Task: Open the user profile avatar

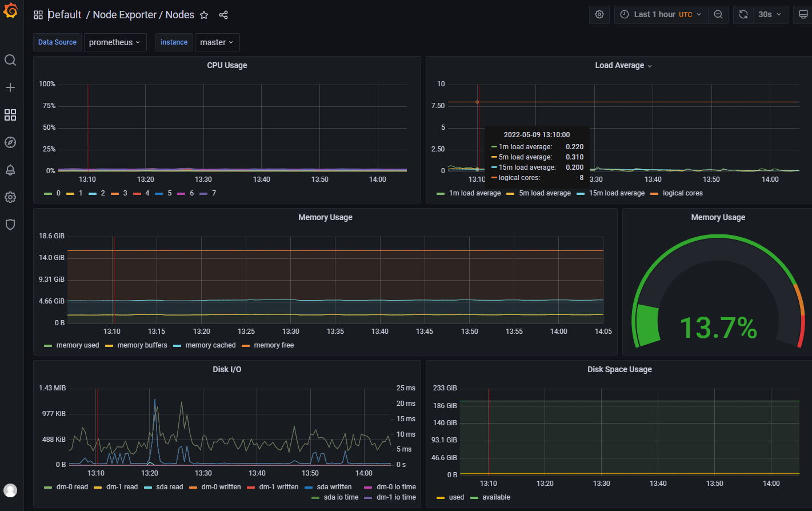Action: [x=10, y=490]
